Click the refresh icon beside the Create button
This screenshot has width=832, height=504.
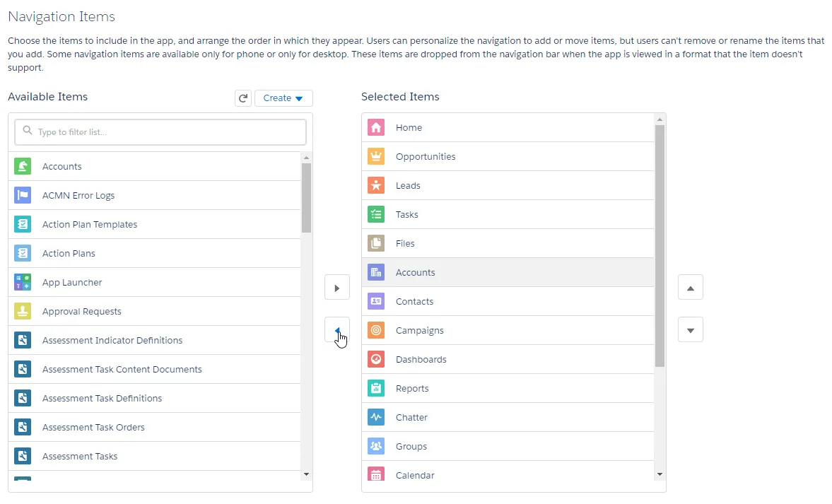(243, 98)
